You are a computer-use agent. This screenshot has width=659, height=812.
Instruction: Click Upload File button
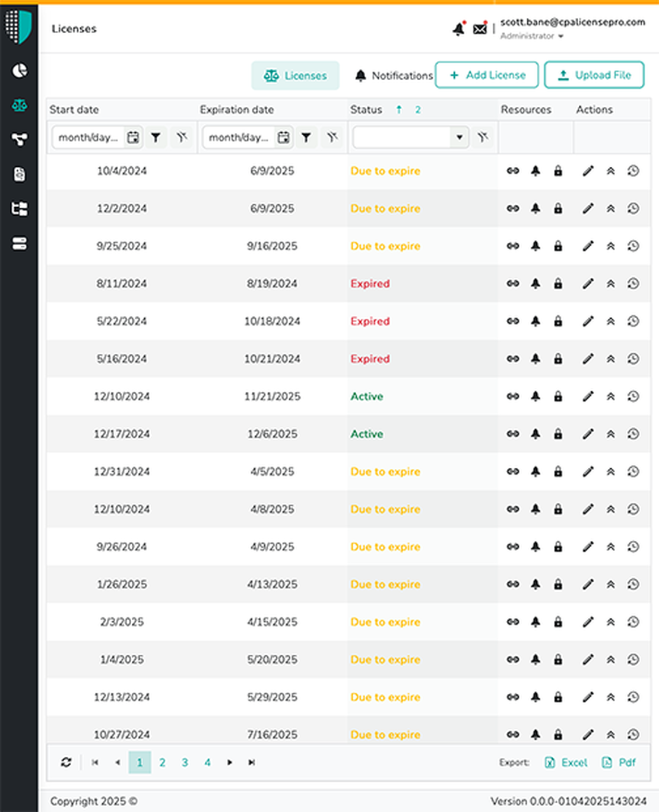click(594, 75)
